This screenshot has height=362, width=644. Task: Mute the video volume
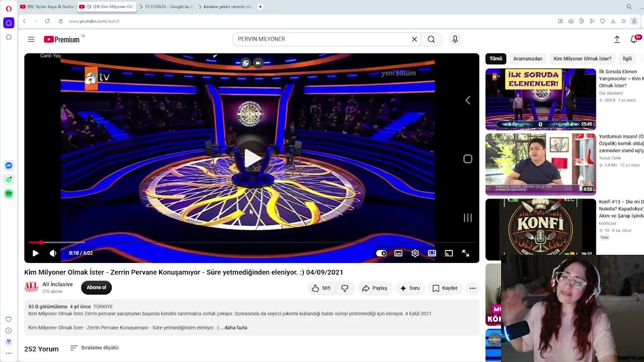pyautogui.click(x=53, y=253)
